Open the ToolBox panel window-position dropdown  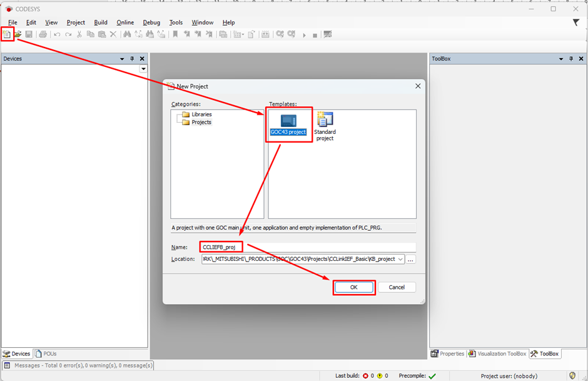click(x=561, y=59)
